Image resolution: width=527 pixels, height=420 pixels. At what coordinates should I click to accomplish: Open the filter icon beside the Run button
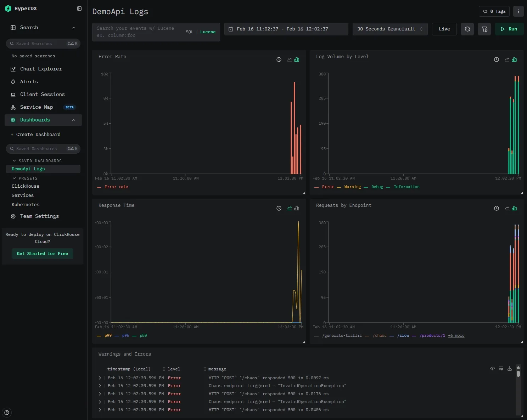484,29
